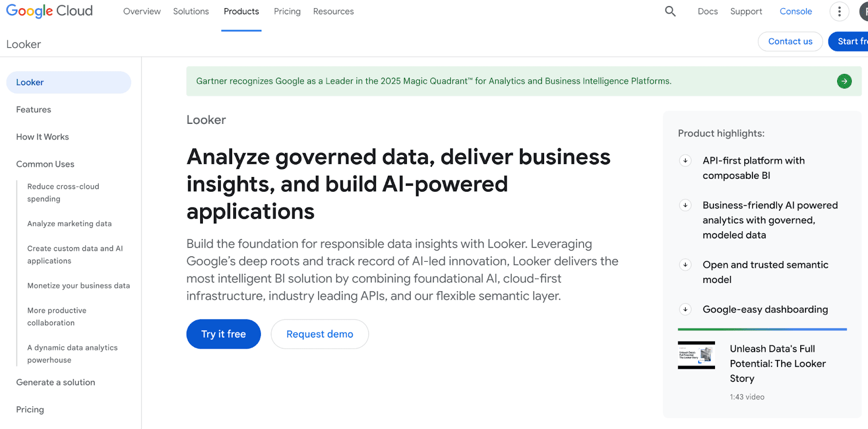This screenshot has height=429, width=868.
Task: Select the Products nav tab
Action: pyautogui.click(x=241, y=11)
